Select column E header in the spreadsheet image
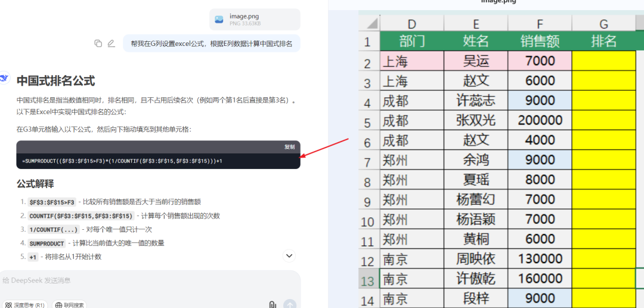Image resolution: width=644 pixels, height=308 pixels. coord(476,24)
